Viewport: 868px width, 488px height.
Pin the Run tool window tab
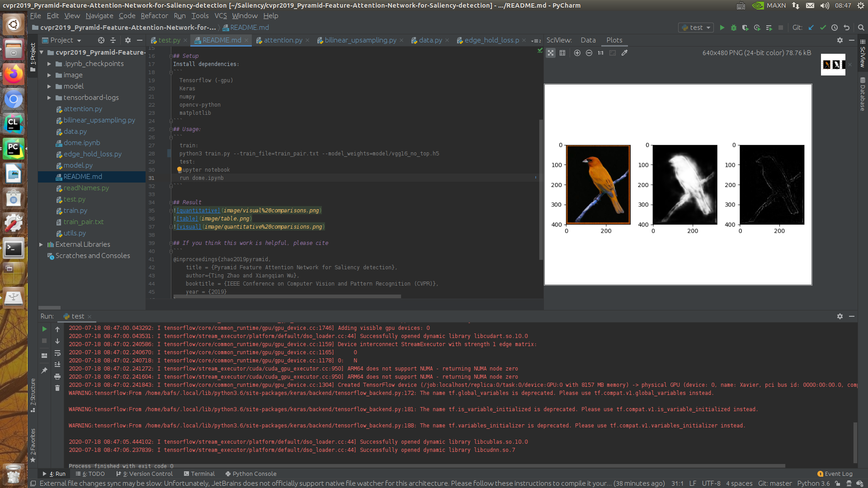click(x=44, y=370)
